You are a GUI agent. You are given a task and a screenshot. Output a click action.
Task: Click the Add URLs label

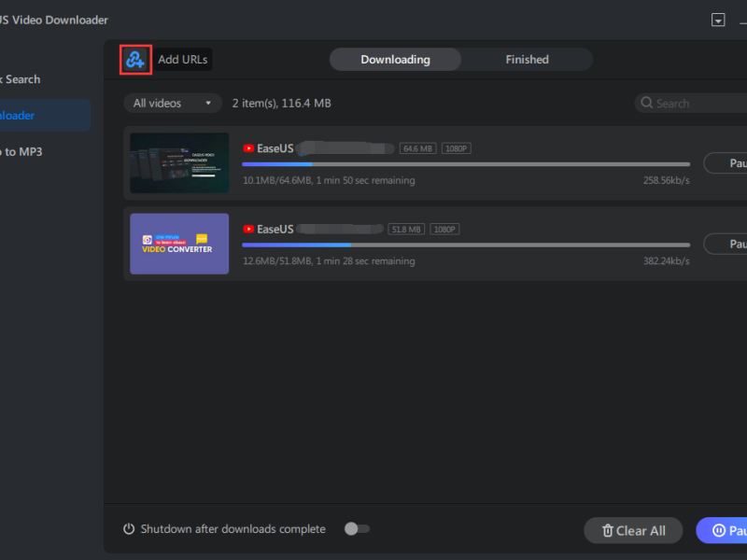click(x=182, y=60)
